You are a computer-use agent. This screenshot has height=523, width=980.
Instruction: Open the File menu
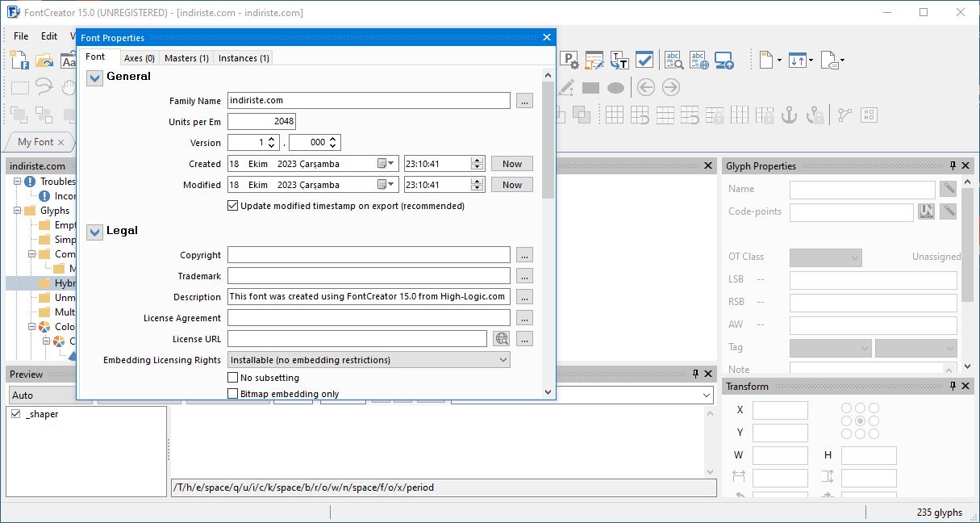[21, 36]
